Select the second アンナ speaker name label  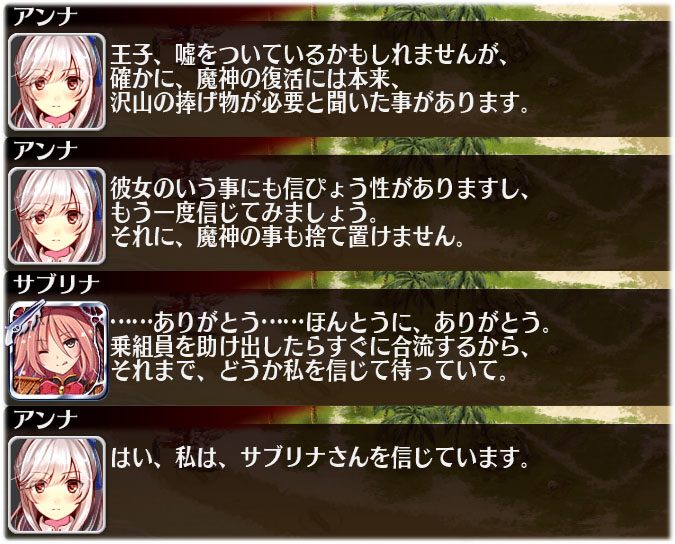pyautogui.click(x=45, y=151)
